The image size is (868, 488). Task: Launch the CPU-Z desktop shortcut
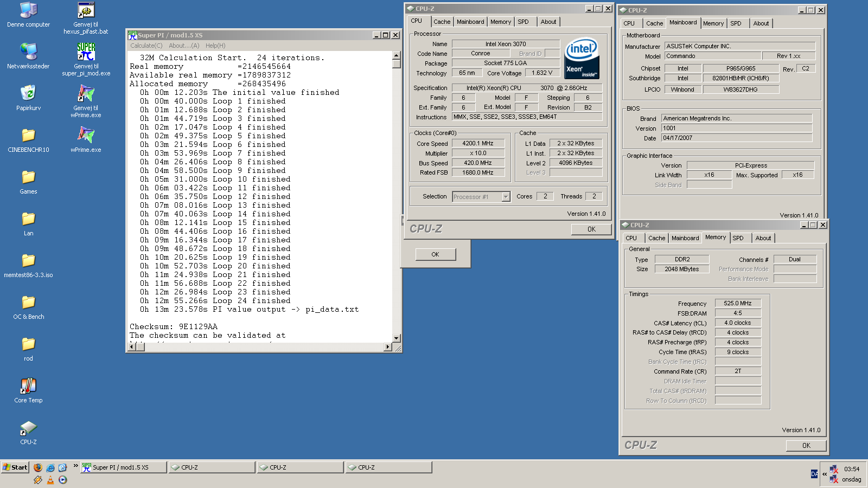[28, 432]
